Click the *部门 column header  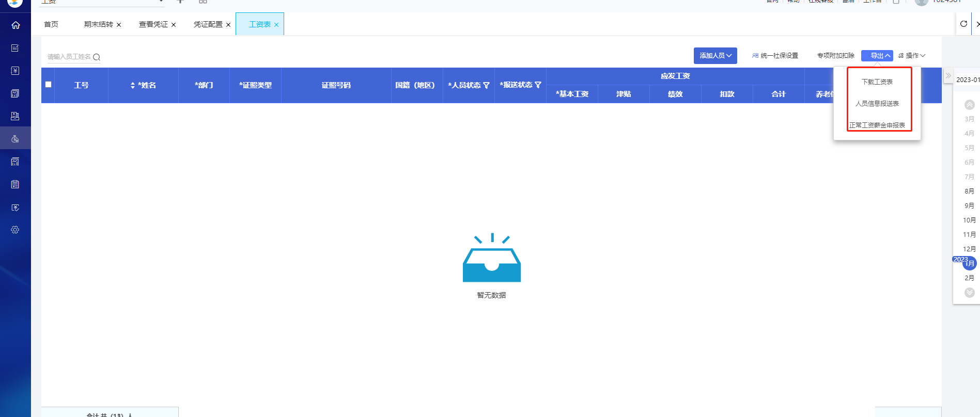[x=204, y=85]
